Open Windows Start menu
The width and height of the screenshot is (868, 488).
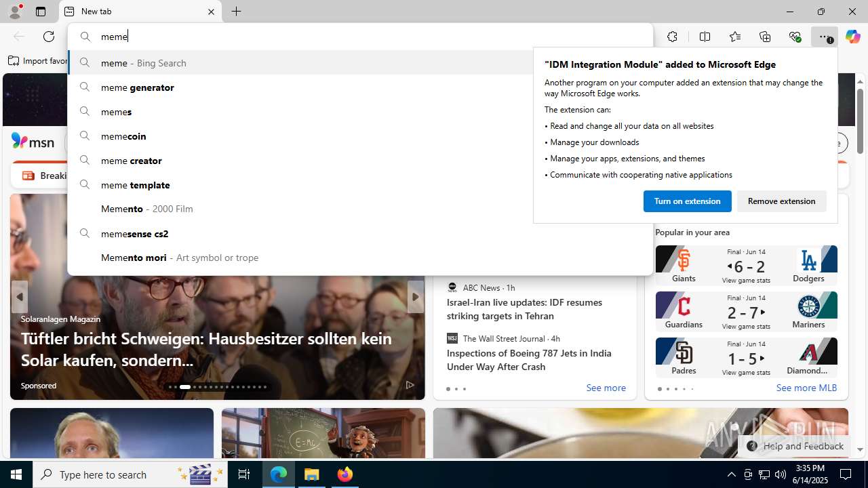[x=16, y=474]
